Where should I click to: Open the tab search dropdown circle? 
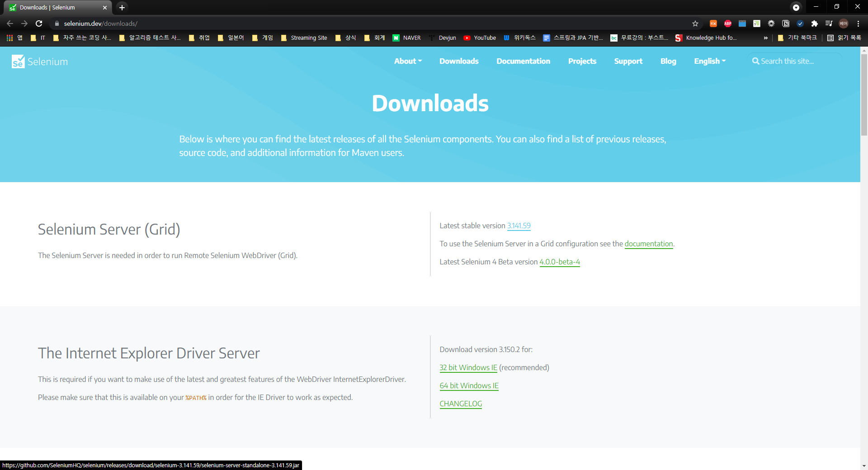[x=796, y=7]
